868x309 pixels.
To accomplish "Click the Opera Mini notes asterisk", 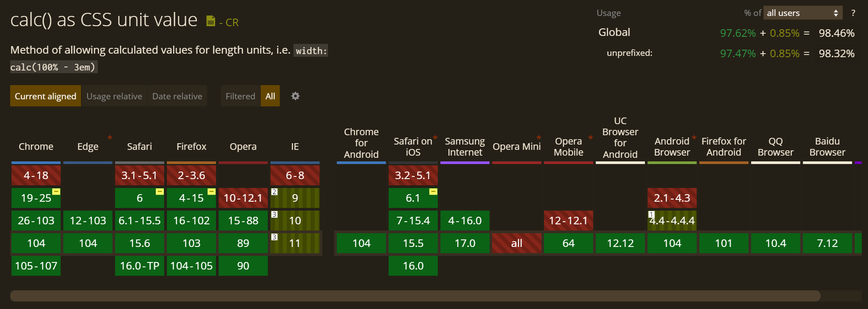I will pyautogui.click(x=539, y=138).
